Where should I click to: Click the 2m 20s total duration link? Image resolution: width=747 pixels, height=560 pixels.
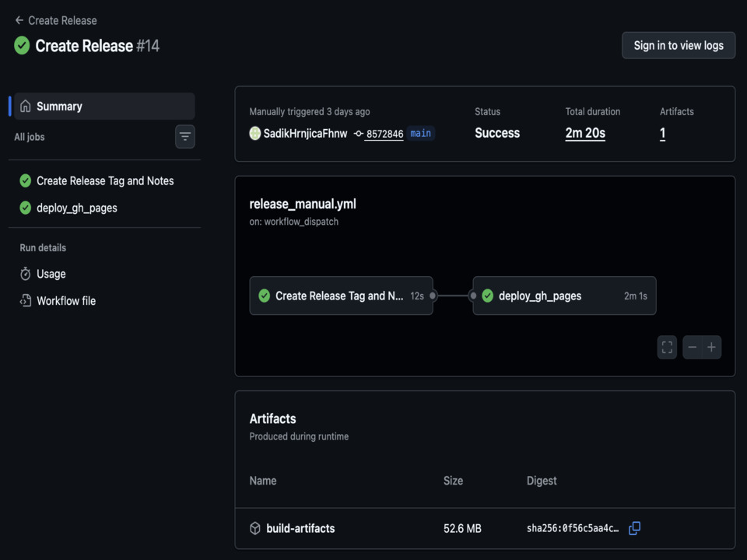(x=585, y=133)
